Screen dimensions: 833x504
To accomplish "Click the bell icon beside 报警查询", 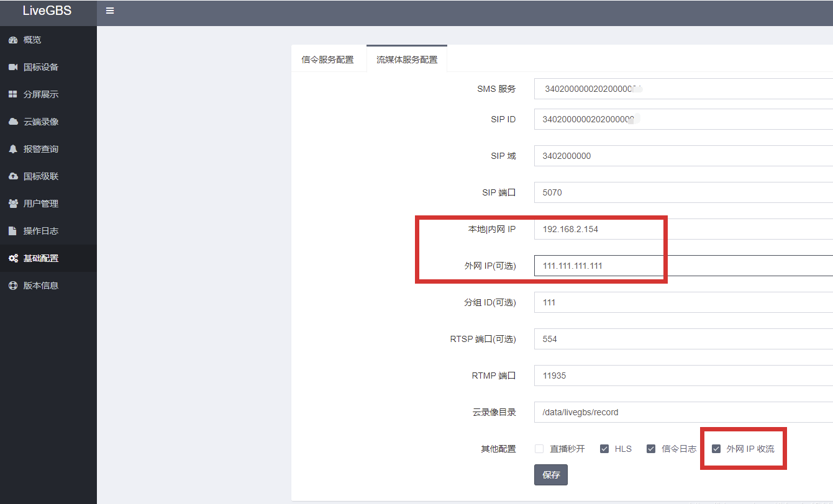I will click(x=13, y=149).
